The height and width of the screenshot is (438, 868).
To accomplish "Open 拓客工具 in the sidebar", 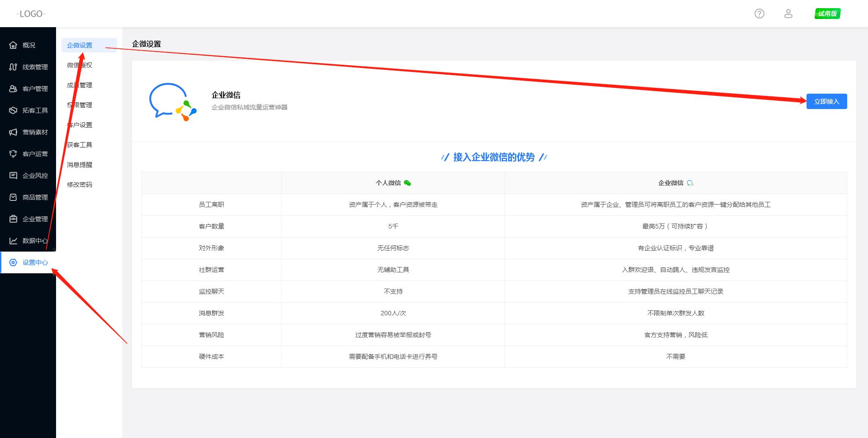I will click(28, 110).
